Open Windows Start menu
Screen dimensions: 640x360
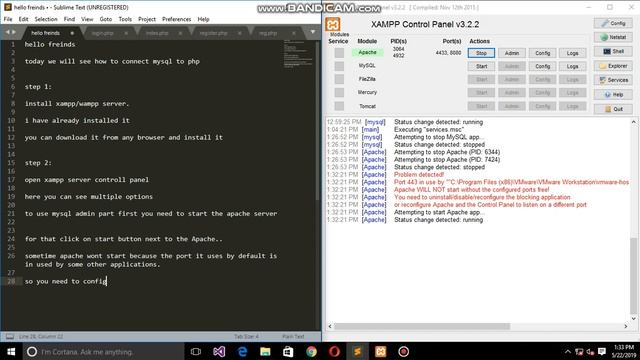[x=11, y=351]
